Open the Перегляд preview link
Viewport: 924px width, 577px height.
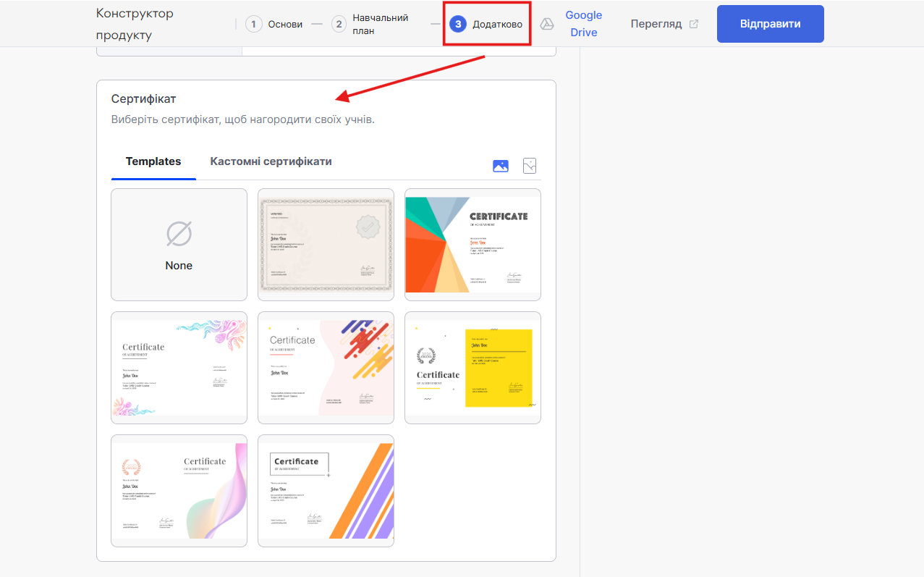656,24
